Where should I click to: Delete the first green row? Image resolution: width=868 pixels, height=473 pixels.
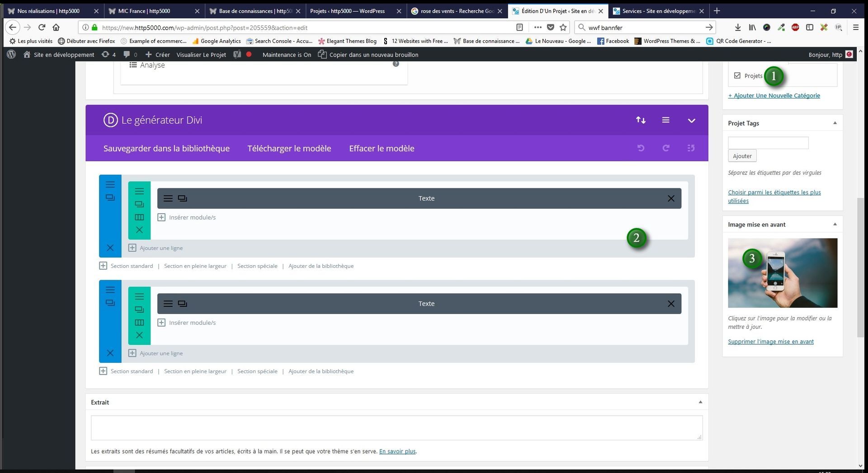139,230
